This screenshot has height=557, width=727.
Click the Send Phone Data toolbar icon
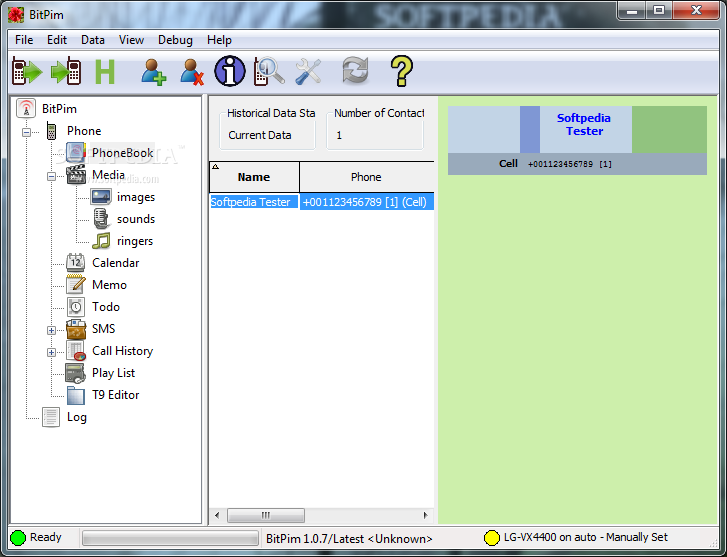pyautogui.click(x=66, y=71)
